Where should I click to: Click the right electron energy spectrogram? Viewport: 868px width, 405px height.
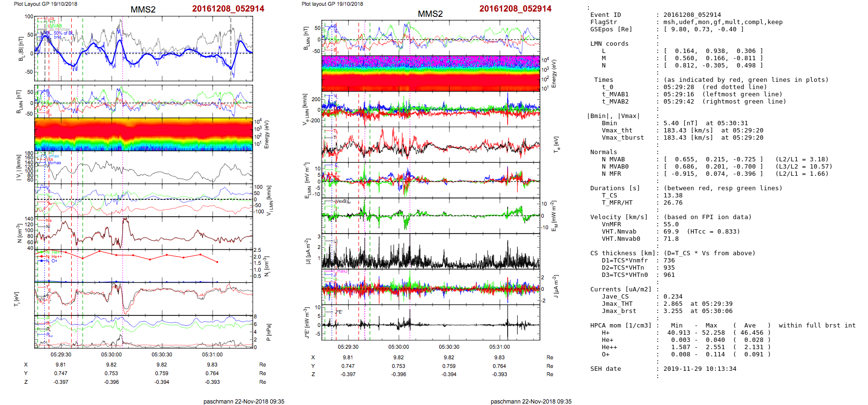pyautogui.click(x=431, y=73)
